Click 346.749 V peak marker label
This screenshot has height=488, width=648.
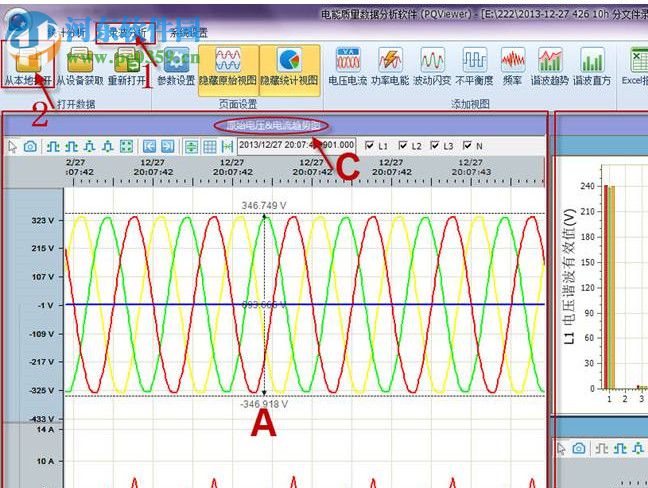[264, 205]
